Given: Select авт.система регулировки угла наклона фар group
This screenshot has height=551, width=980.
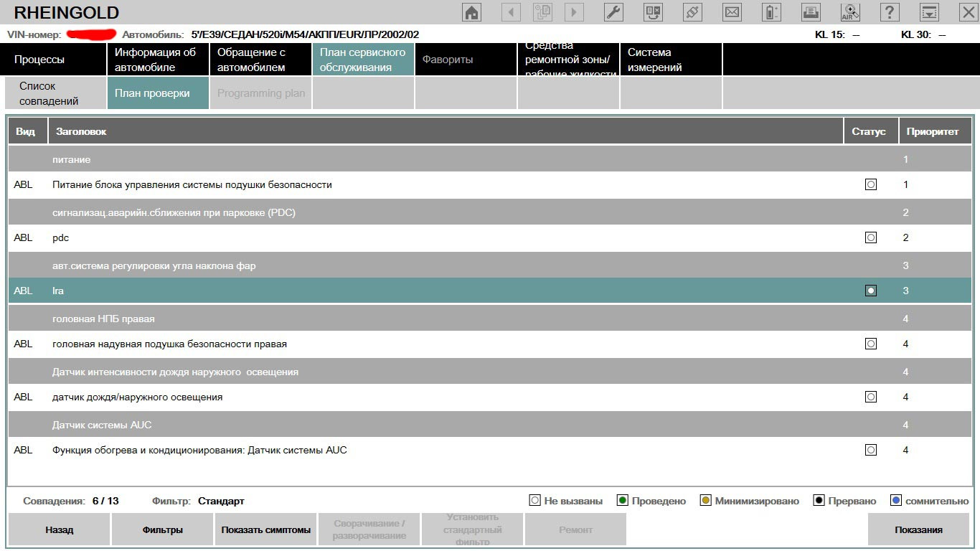Looking at the screenshot, I should (490, 265).
